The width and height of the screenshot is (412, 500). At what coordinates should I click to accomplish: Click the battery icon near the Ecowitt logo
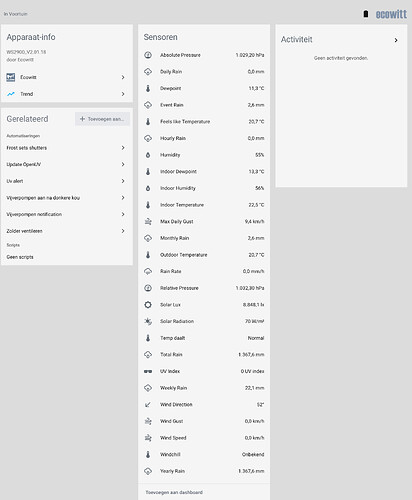pyautogui.click(x=366, y=14)
